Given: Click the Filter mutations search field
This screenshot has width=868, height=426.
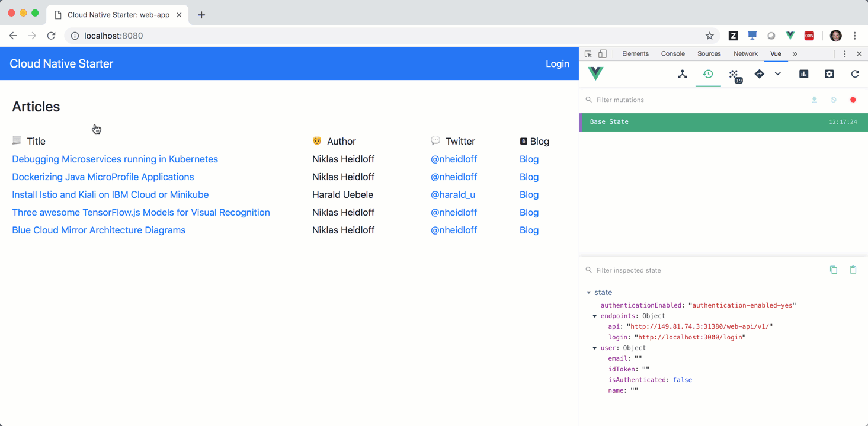Looking at the screenshot, I should pos(681,100).
